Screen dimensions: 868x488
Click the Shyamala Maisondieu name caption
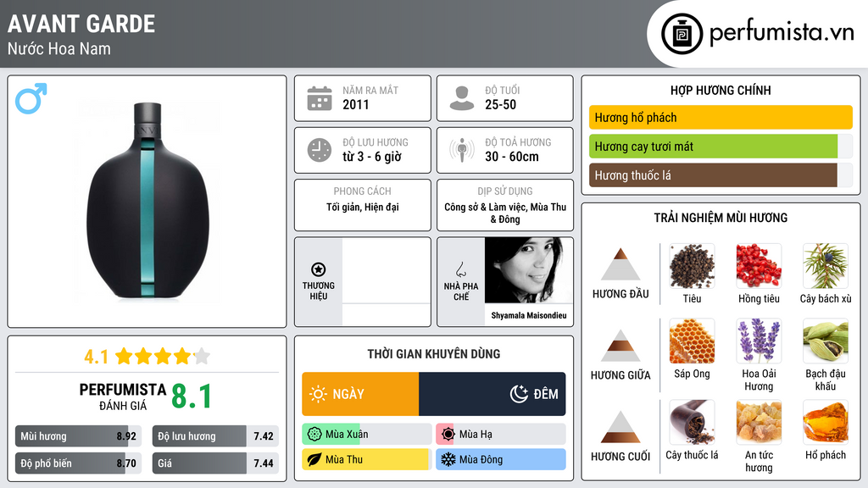tap(529, 315)
